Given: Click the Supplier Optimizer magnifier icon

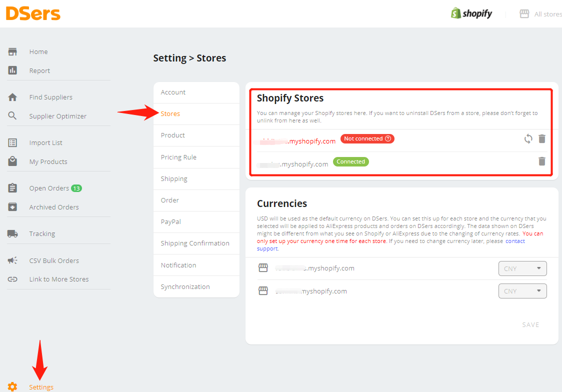Looking at the screenshot, I should coord(12,115).
